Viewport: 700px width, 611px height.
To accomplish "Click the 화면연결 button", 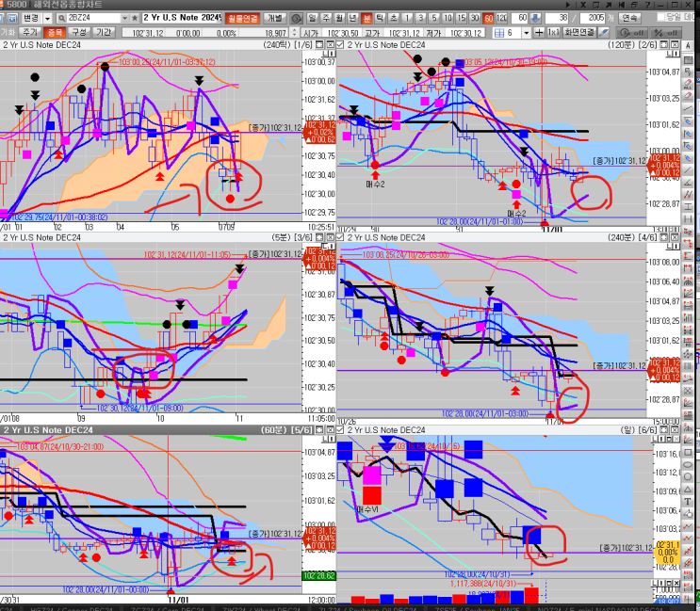I will click(x=579, y=33).
